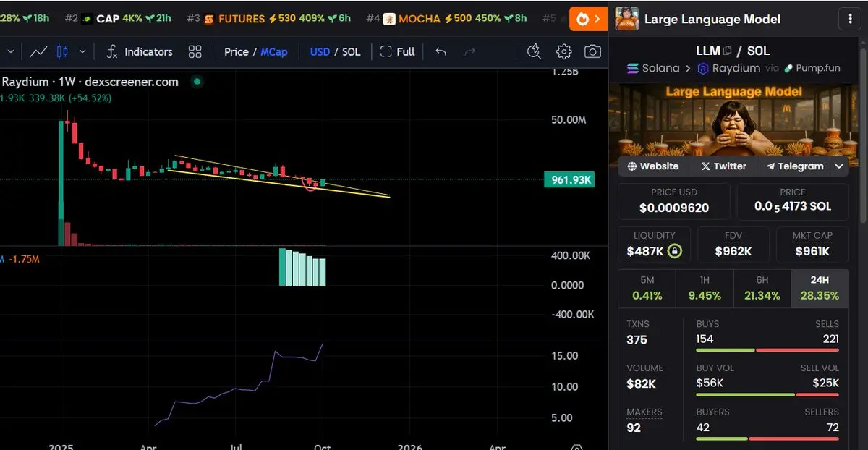The image size is (868, 450).
Task: Click the SELL VOL $25K value
Action: coord(826,383)
